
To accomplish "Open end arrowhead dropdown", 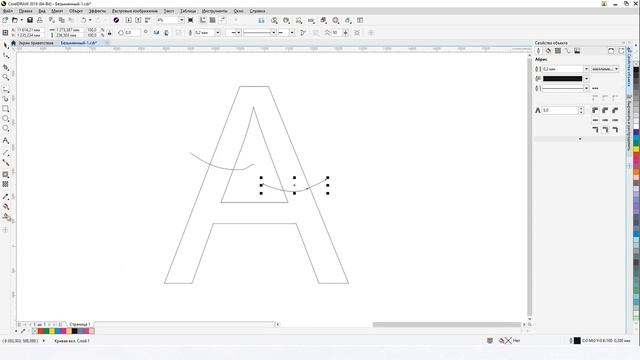I will click(x=292, y=33).
